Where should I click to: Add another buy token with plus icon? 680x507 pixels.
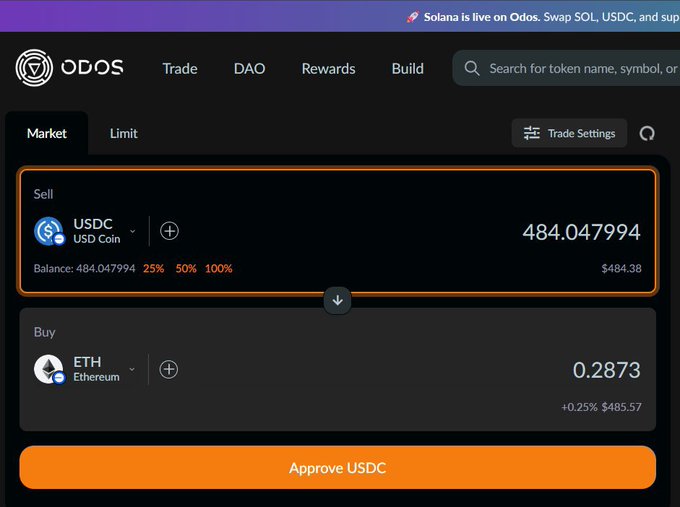[x=169, y=370]
